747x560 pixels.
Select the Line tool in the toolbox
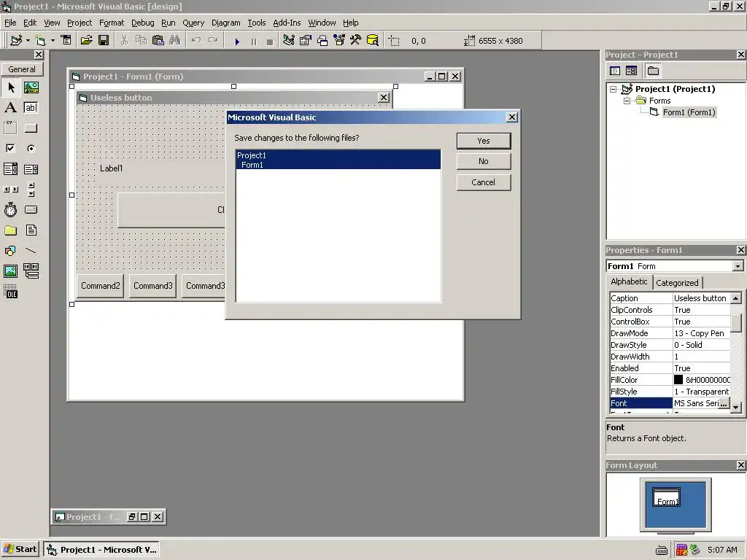tap(31, 251)
